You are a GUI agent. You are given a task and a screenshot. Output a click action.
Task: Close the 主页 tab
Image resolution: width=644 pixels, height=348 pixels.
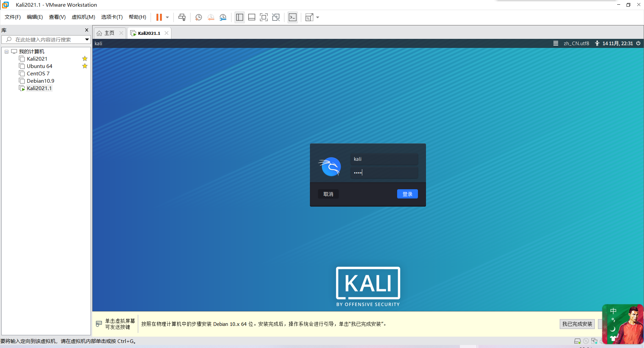pos(121,33)
